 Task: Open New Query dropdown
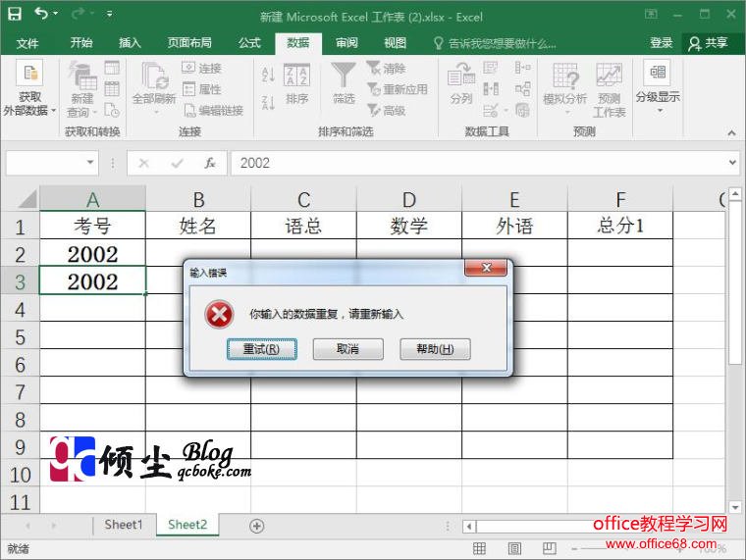pyautogui.click(x=81, y=89)
